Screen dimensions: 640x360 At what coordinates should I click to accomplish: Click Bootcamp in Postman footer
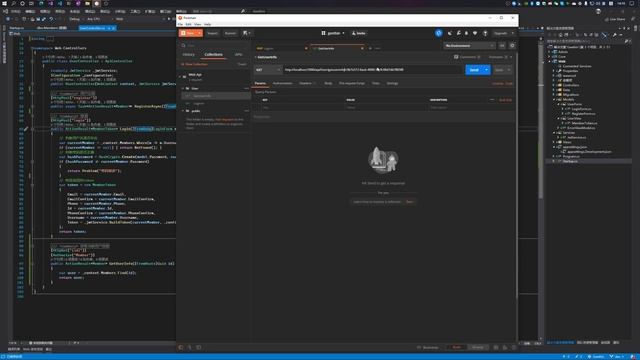pos(428,347)
